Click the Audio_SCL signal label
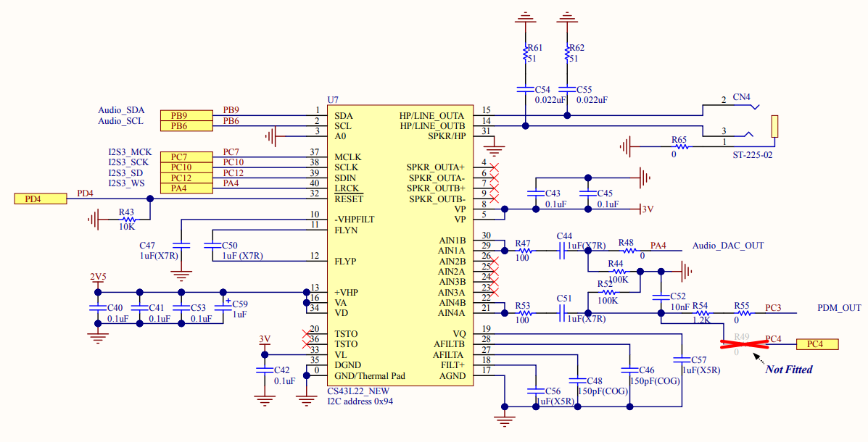This screenshot has height=442, width=868. coord(120,120)
